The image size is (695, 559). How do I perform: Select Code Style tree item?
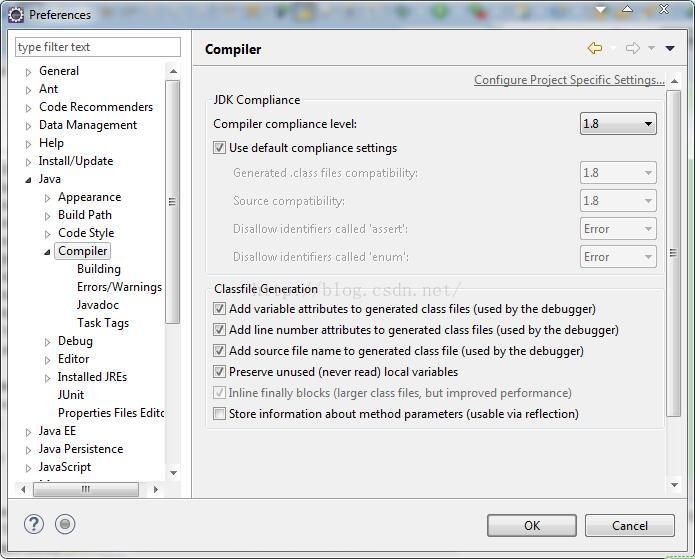coord(86,233)
